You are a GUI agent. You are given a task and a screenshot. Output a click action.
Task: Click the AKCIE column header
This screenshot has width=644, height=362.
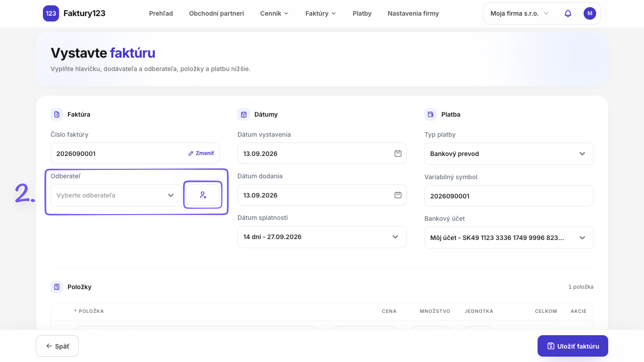point(579,311)
